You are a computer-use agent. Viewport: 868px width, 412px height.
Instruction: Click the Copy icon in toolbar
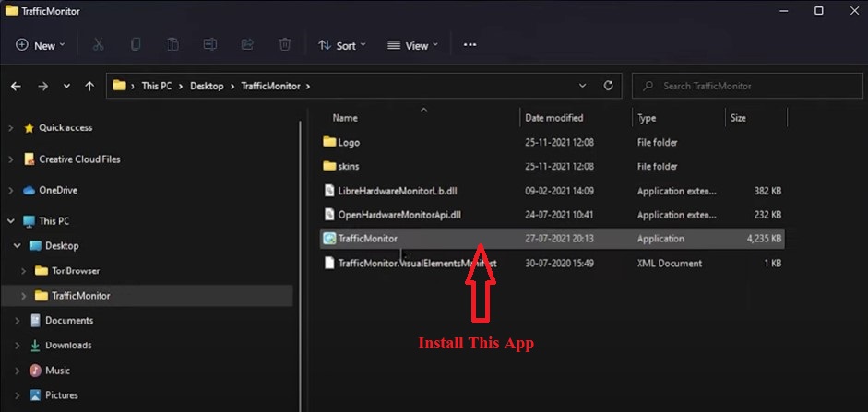click(136, 45)
